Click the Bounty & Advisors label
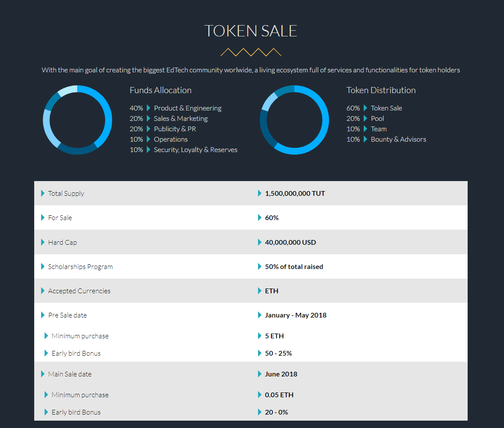 (x=398, y=139)
